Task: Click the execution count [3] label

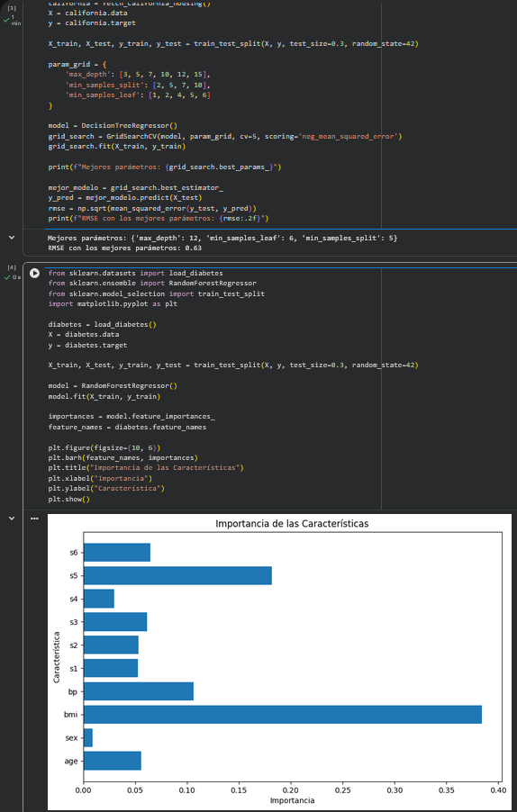Action: 13,8
